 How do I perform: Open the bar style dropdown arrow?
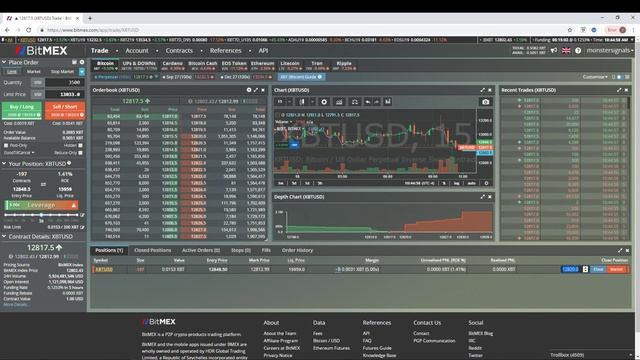pos(313,102)
